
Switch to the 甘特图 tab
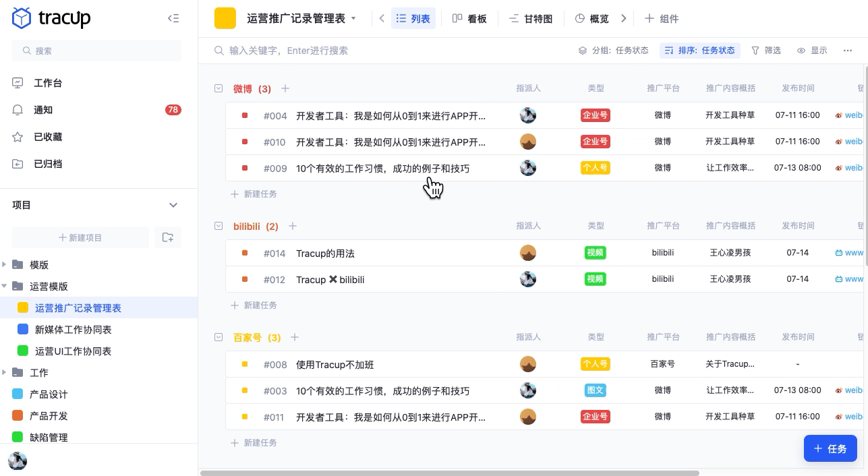(530, 18)
